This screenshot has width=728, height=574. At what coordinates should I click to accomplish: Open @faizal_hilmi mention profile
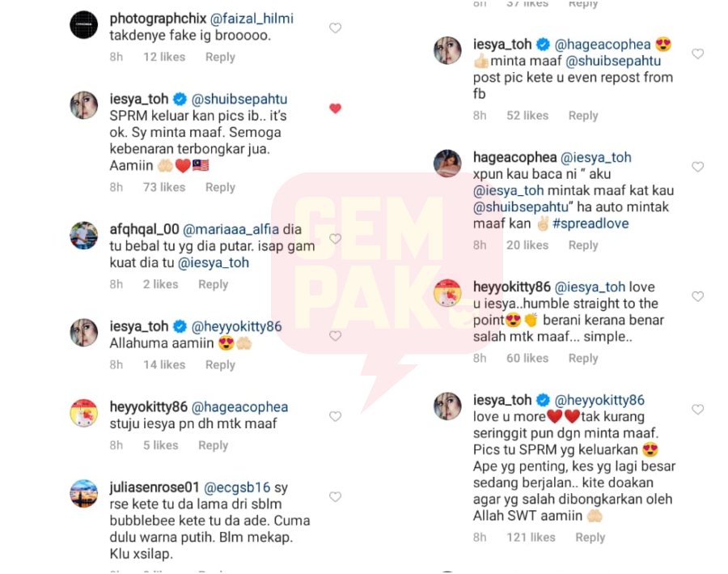(x=252, y=19)
